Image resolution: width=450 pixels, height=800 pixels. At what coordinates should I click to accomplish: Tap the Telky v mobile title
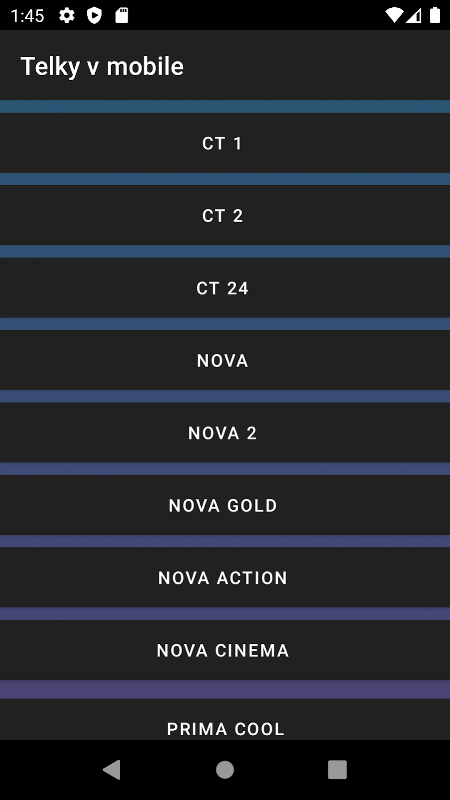pyautogui.click(x=102, y=67)
